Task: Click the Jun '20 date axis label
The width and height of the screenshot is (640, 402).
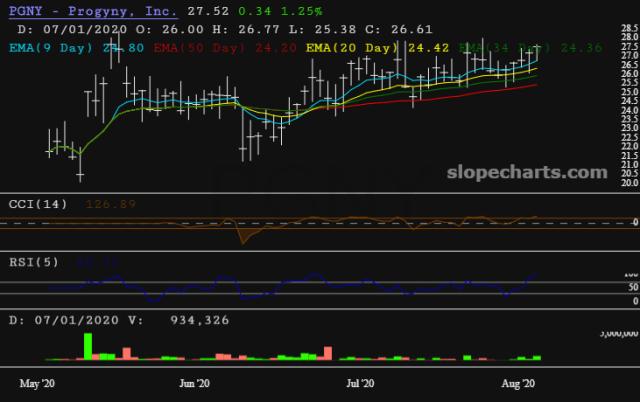Action: coord(194,383)
